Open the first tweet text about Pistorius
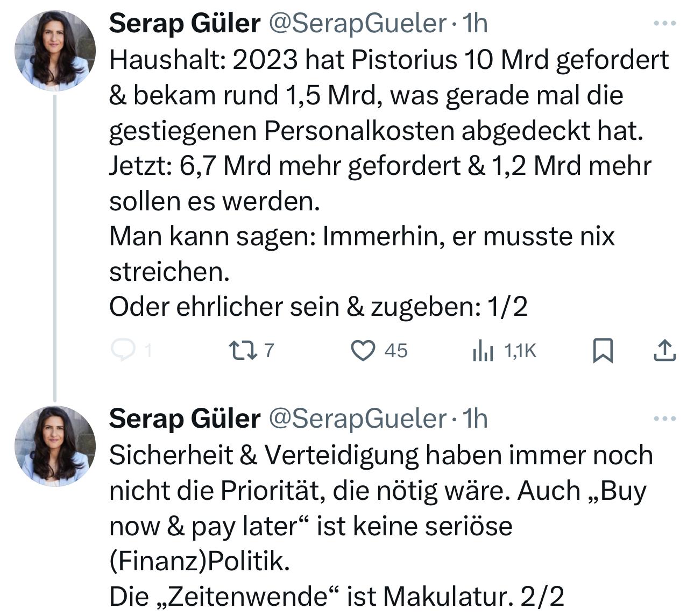Image resolution: width=694 pixels, height=616 pixels. coord(389,183)
